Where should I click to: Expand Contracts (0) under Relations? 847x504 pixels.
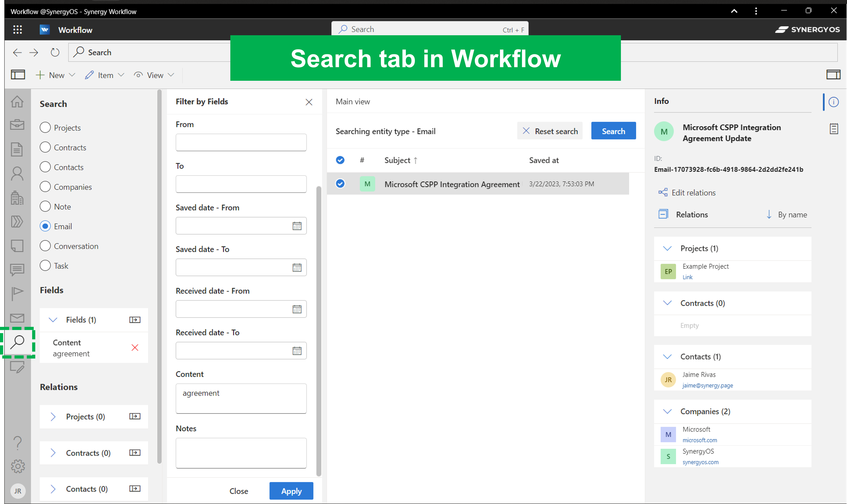click(53, 453)
